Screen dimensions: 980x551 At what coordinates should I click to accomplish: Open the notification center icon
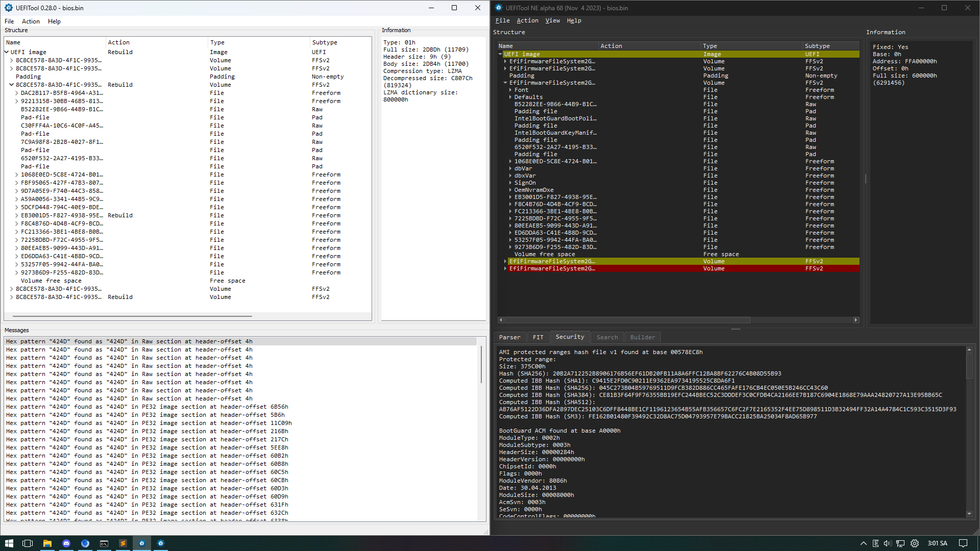tap(963, 543)
